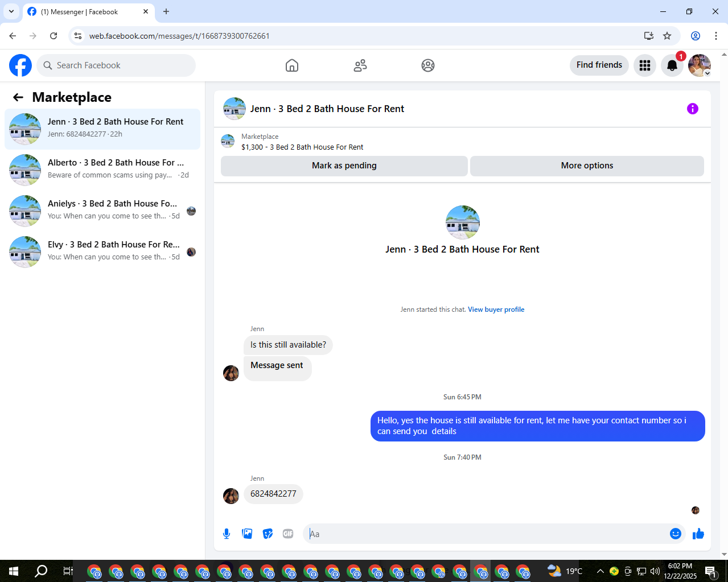Focus the message input field

point(487,534)
